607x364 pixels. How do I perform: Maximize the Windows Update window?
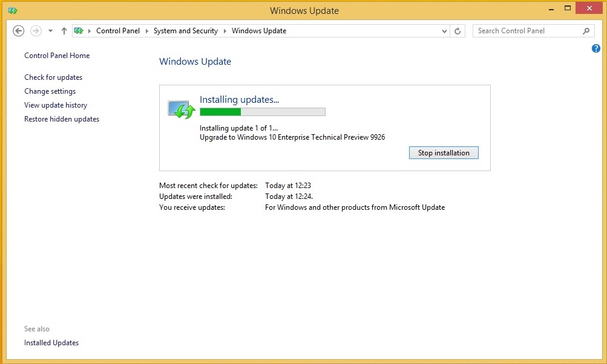568,8
